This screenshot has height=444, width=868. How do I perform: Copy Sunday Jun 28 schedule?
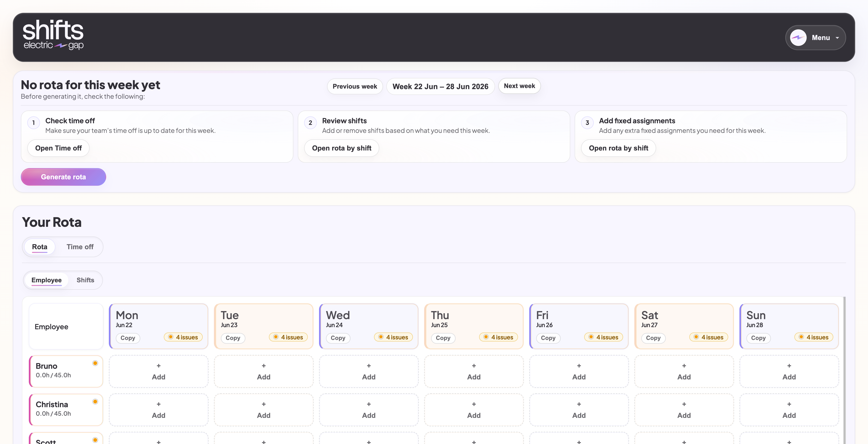[x=758, y=338]
